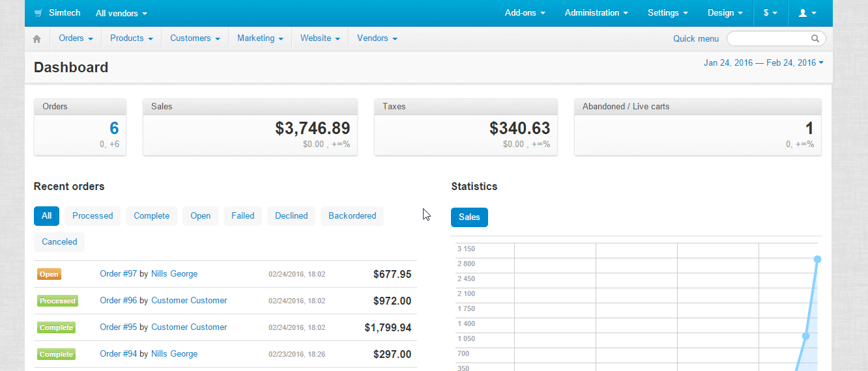This screenshot has width=868, height=371.
Task: Click the top data point on sales chart
Action: pyautogui.click(x=817, y=259)
